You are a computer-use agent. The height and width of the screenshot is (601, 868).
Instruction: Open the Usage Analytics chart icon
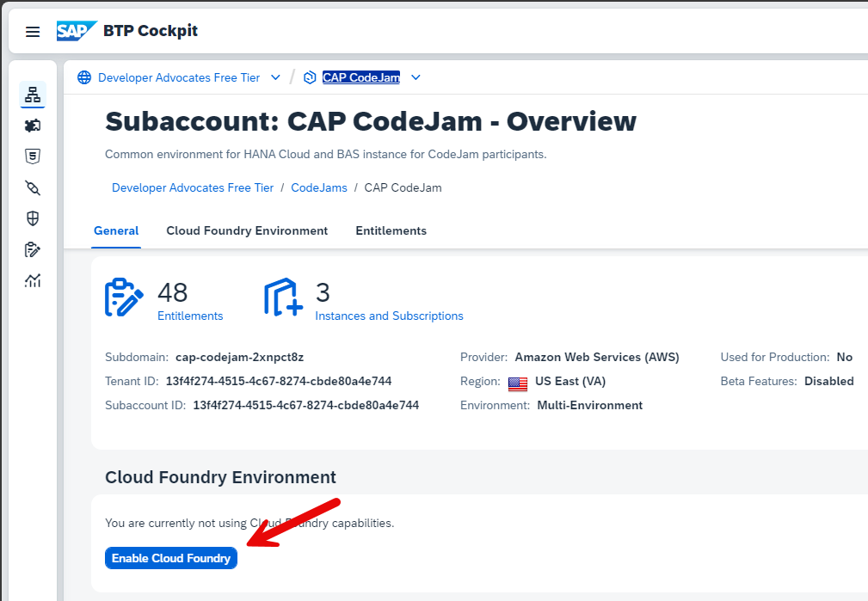[x=33, y=280]
